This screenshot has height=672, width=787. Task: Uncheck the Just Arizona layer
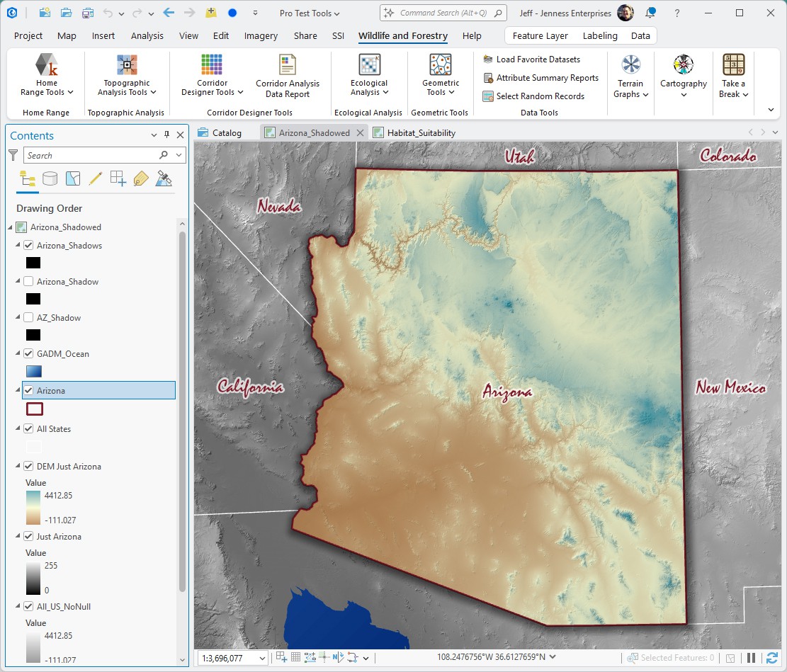[28, 537]
